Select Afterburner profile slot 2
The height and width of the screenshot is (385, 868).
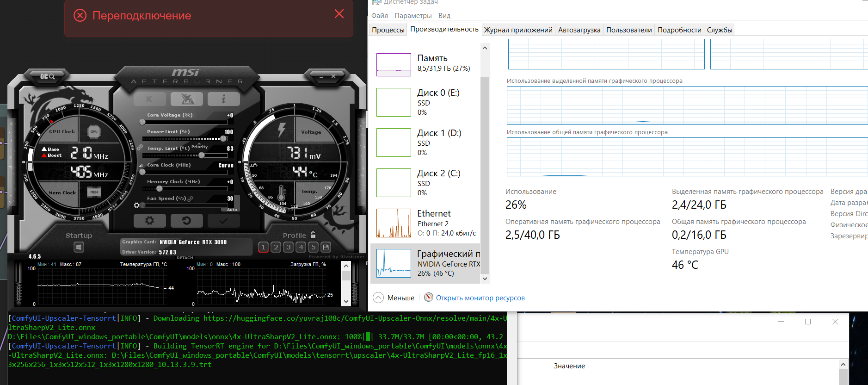click(276, 247)
